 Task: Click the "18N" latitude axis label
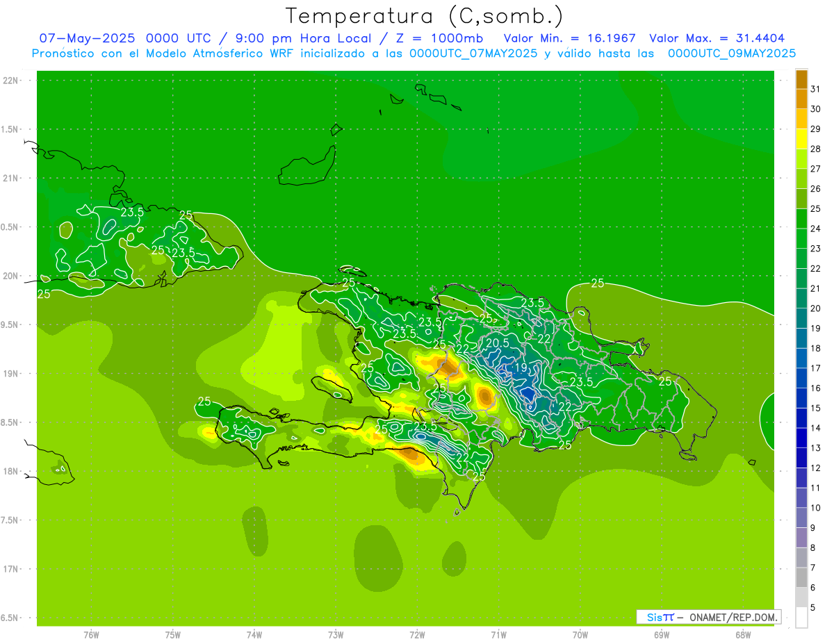click(10, 471)
